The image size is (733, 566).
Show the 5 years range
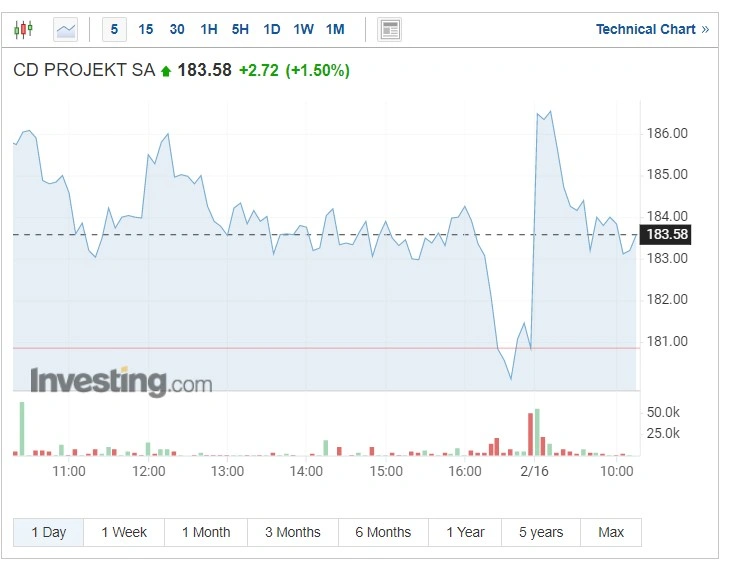[x=541, y=532]
